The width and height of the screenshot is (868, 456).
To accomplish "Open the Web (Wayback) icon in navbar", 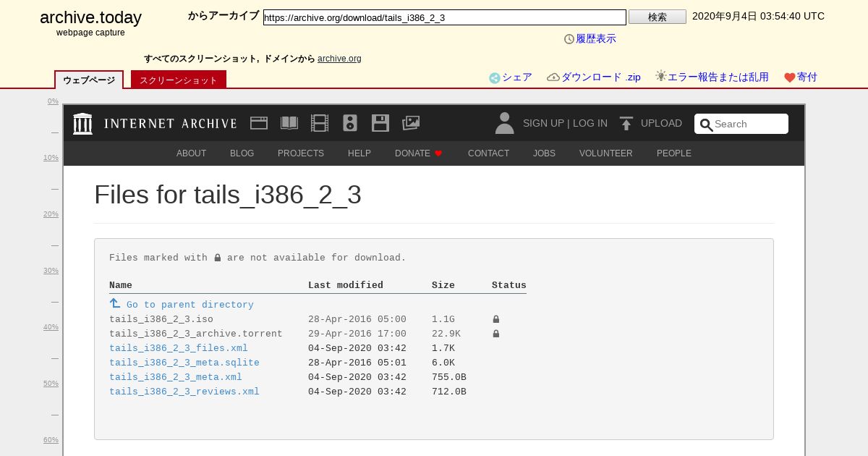I will click(x=259, y=123).
